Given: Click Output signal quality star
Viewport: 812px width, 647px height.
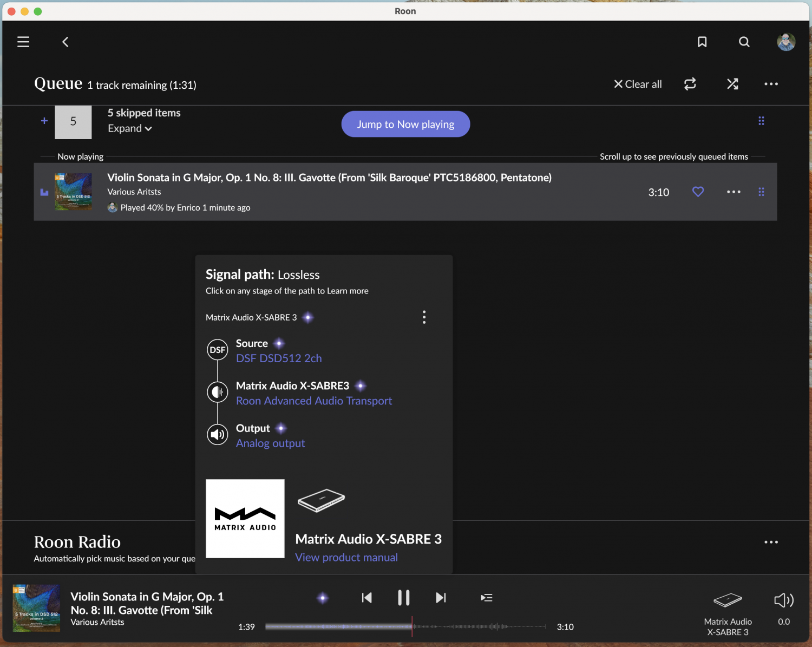Looking at the screenshot, I should tap(281, 428).
